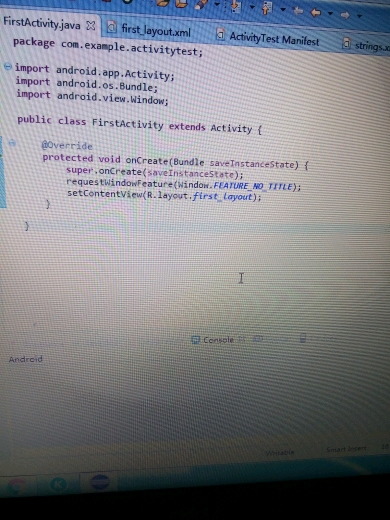Image resolution: width=390 pixels, height=520 pixels.
Task: Click the import android.view.Window line
Action: 92,97
